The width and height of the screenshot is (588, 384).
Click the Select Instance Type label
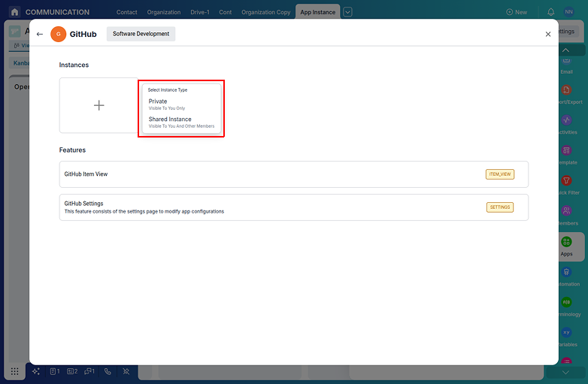168,90
